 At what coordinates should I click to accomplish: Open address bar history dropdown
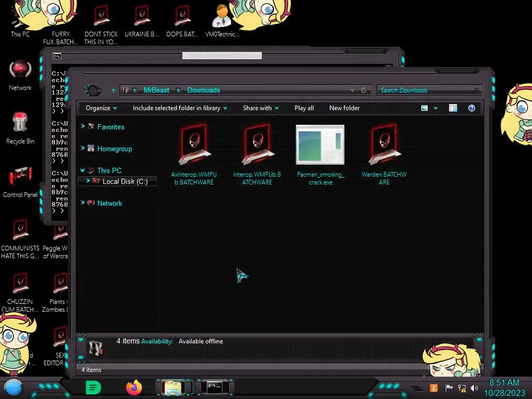pos(353,90)
